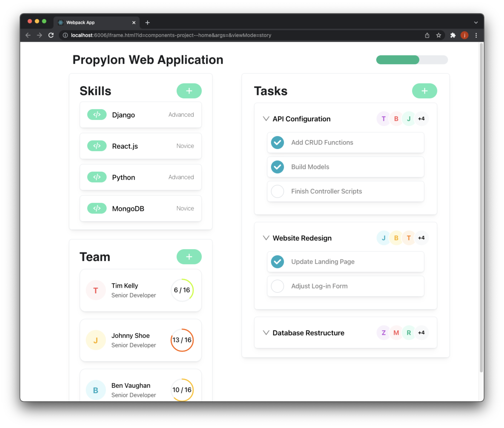Click the Django skill code icon
This screenshot has height=428, width=504.
click(x=97, y=115)
